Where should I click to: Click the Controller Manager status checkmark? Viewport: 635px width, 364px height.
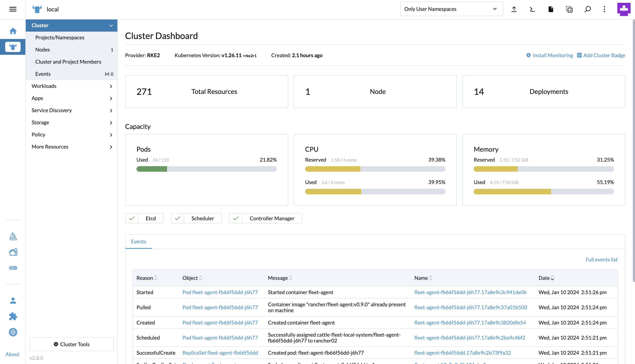(236, 218)
